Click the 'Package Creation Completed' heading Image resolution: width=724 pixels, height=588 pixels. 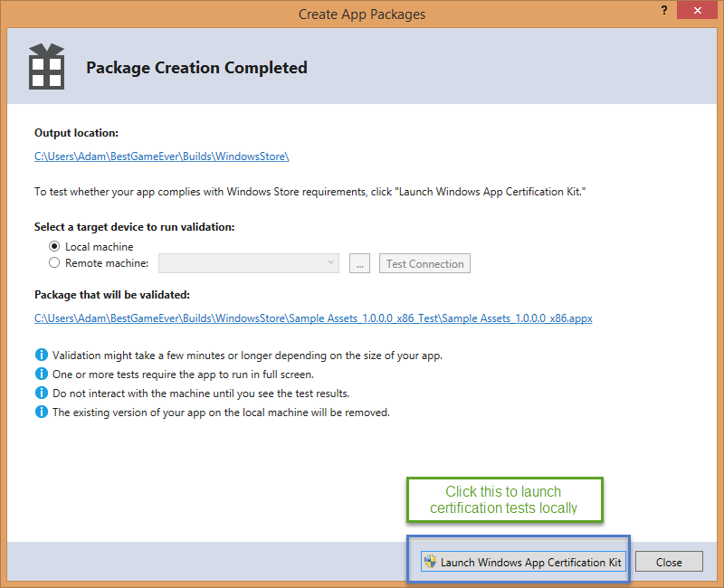click(196, 67)
